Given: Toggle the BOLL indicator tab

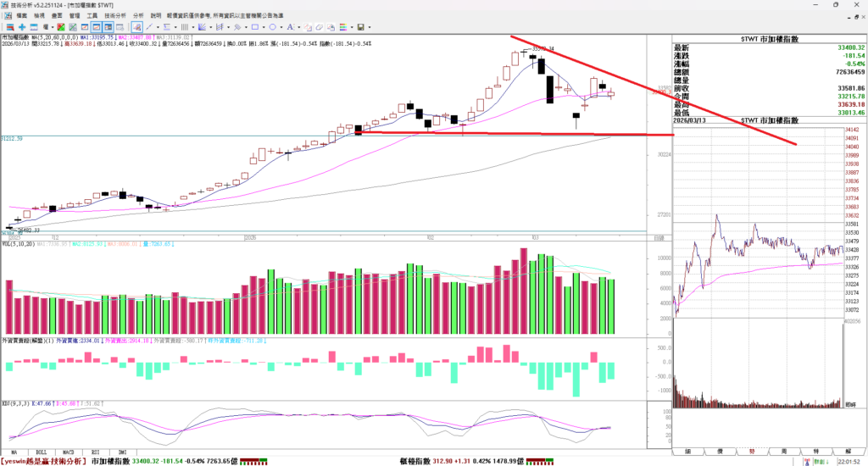Looking at the screenshot, I should [x=41, y=452].
